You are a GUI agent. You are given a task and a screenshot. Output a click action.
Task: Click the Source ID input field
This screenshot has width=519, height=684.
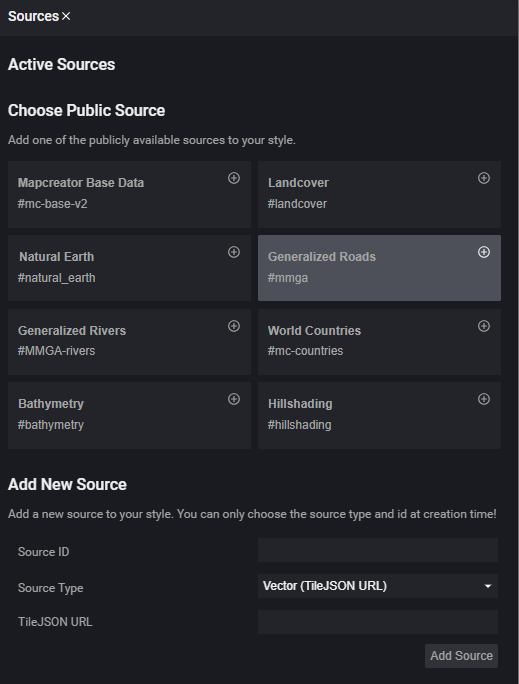tap(378, 550)
